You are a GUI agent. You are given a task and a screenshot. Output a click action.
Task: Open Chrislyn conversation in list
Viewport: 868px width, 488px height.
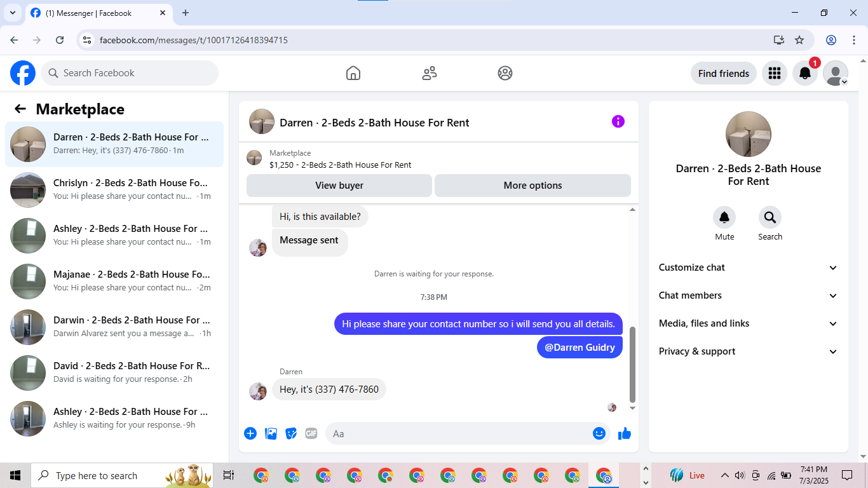(x=114, y=190)
